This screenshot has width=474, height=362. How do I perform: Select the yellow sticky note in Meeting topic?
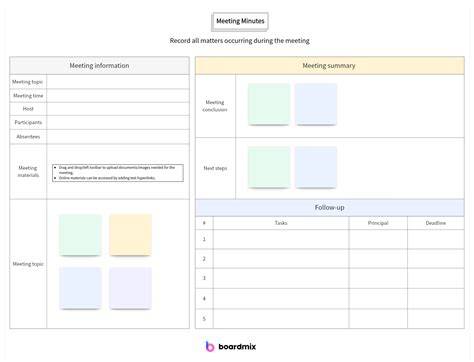coord(130,235)
